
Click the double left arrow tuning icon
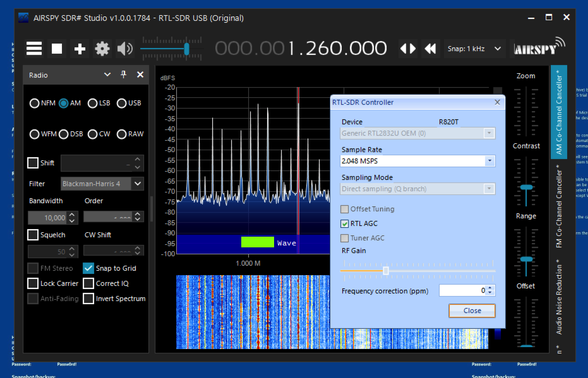click(431, 49)
